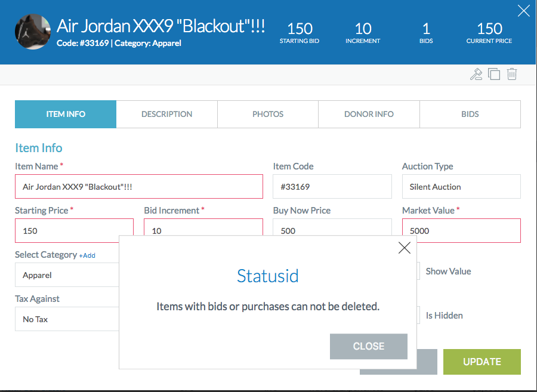
Task: Switch to the Item Info tab
Action: click(66, 114)
